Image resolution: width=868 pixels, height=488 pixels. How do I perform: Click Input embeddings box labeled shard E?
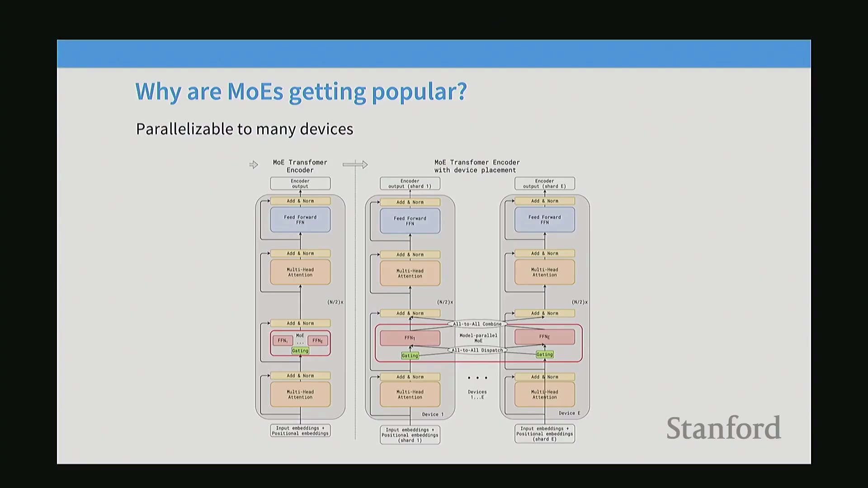pyautogui.click(x=544, y=434)
